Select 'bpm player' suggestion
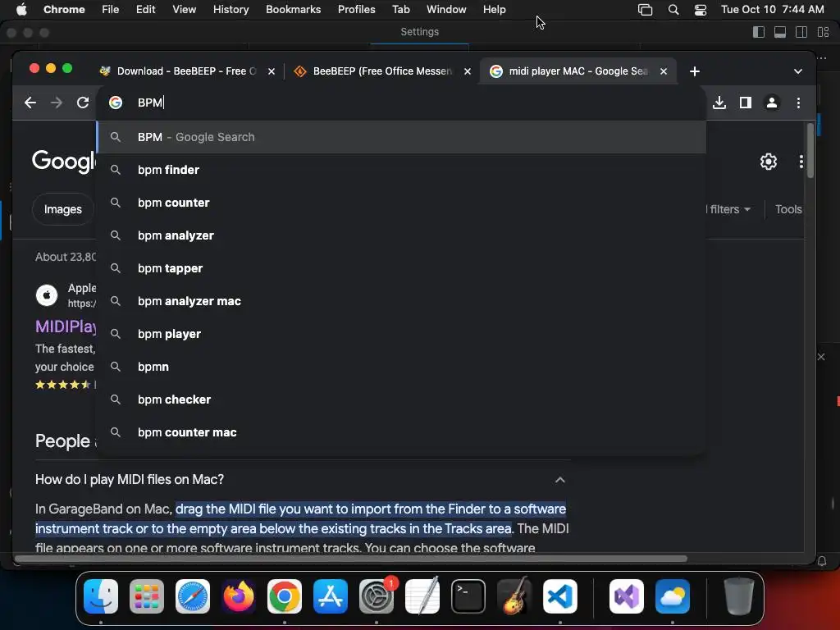 tap(401, 334)
